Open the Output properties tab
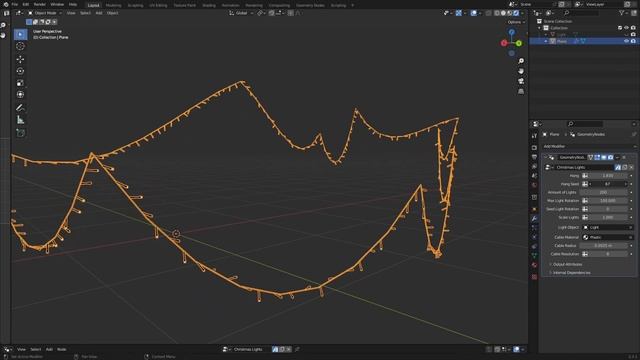The image size is (640, 360). 534,157
